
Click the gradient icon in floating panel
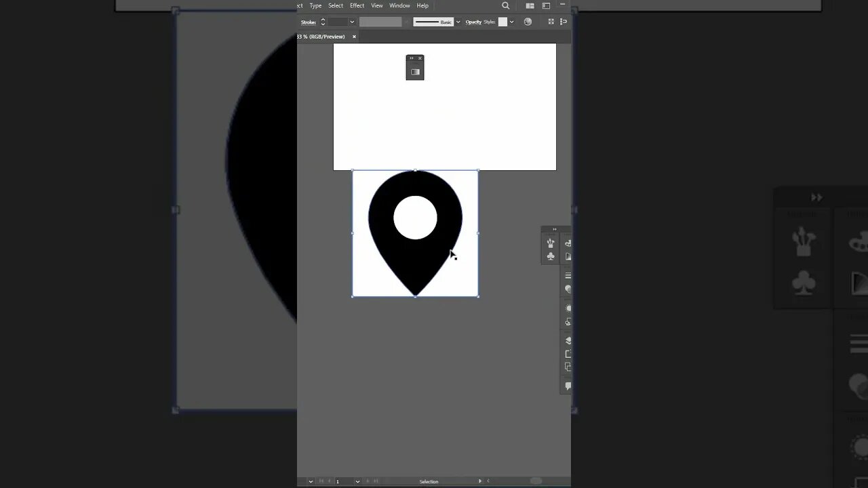click(415, 72)
